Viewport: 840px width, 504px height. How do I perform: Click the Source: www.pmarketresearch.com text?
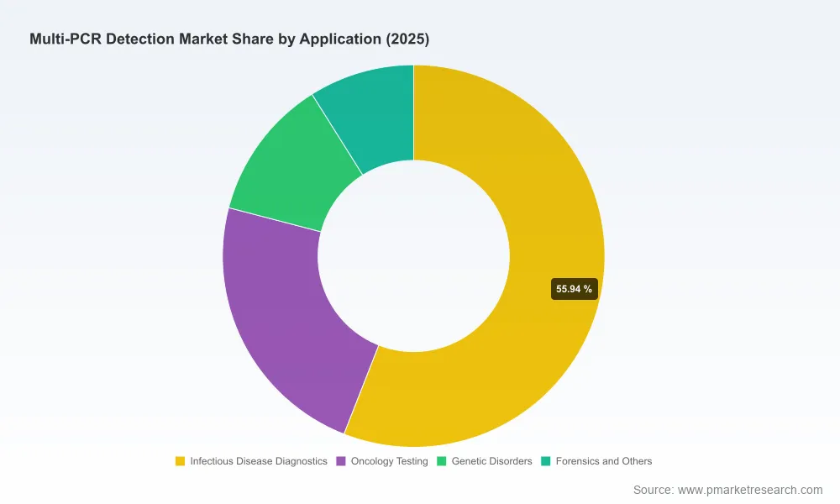coord(727,490)
